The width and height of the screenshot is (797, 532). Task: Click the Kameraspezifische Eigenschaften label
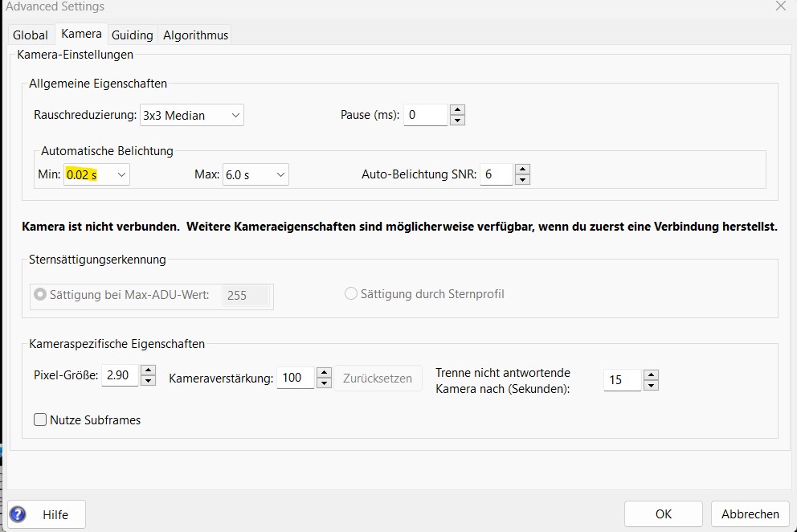[117, 344]
